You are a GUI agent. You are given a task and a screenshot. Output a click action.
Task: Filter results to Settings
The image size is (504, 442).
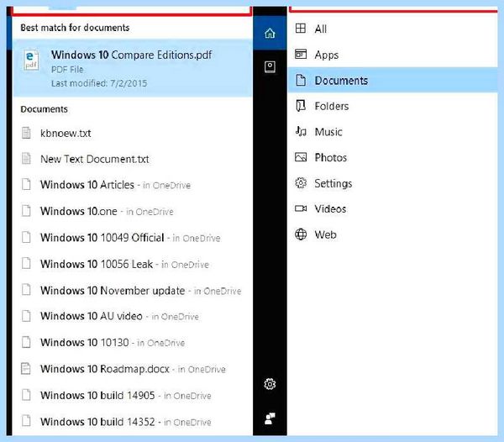pos(392,183)
